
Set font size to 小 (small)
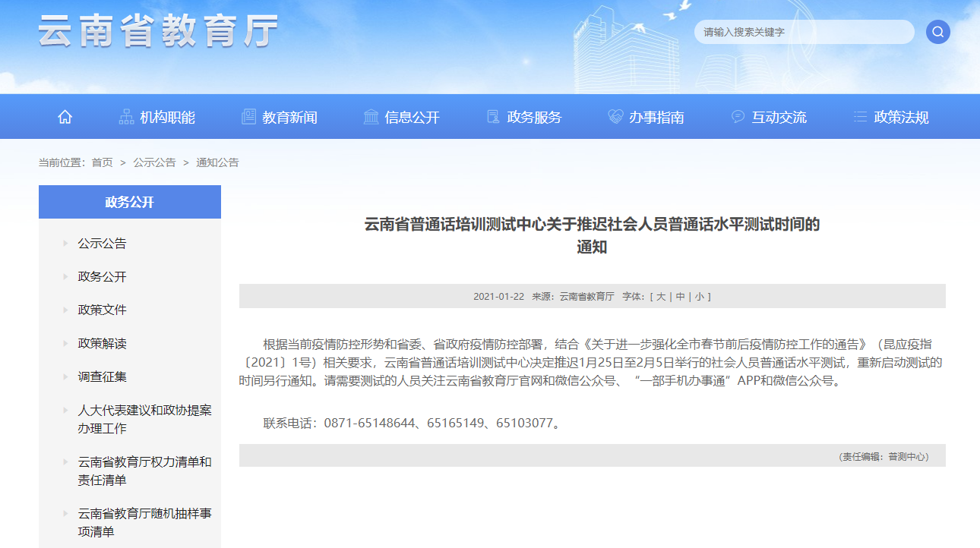(698, 297)
